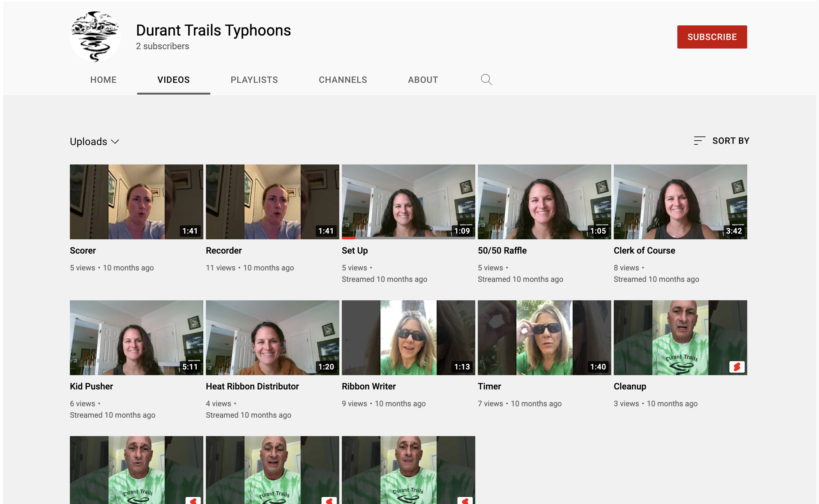Click the Shorts badge on Cleanup thumbnail
The height and width of the screenshot is (504, 819).
(x=737, y=367)
